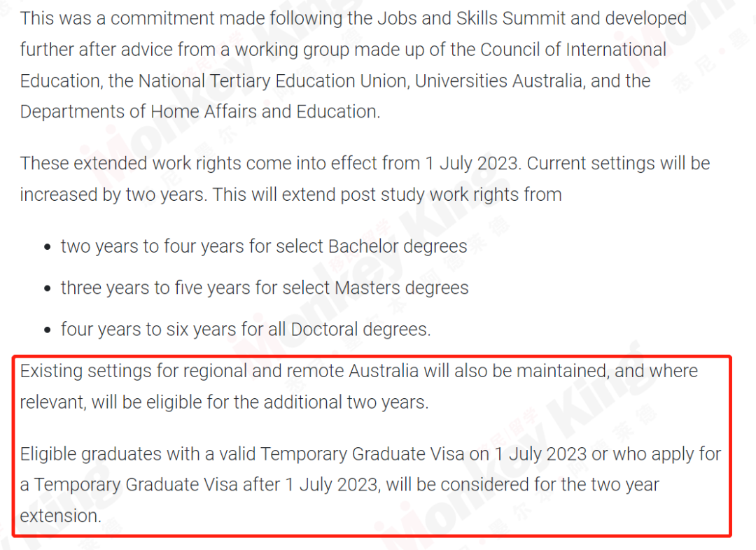Screen dimensions: 756x550
Task: Click 'Temporary Graduate Visa after 1 July 2023'
Action: (x=205, y=485)
